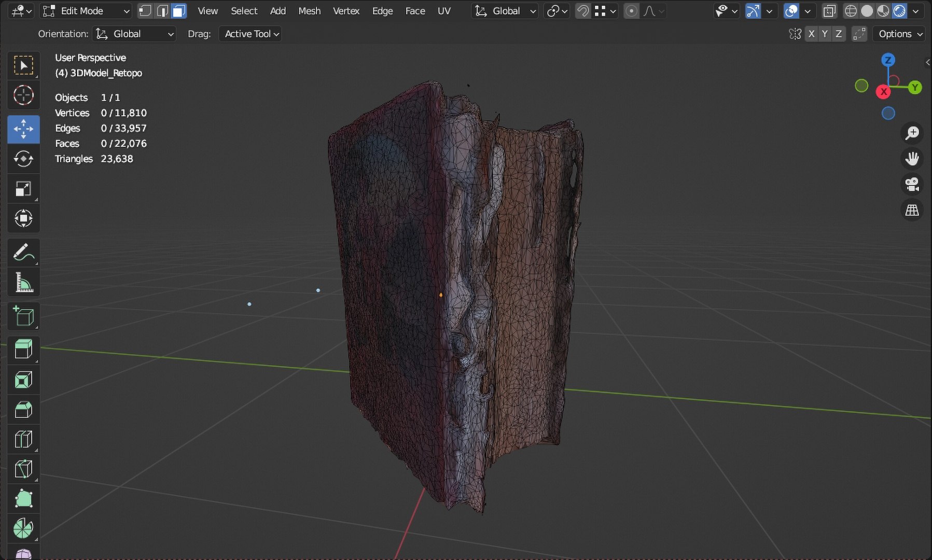932x560 pixels.
Task: Open the Edit Mode dropdown
Action: [85, 11]
